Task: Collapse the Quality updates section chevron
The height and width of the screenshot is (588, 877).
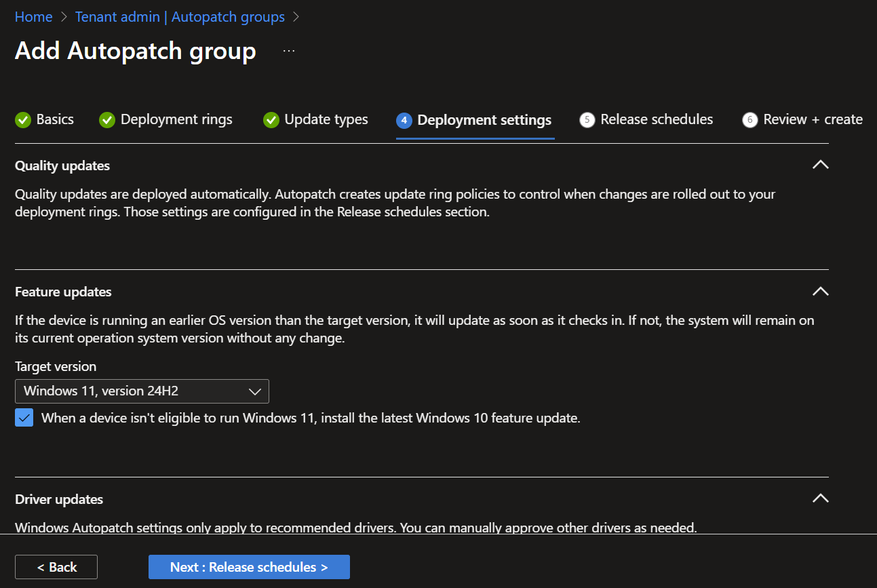Action: click(821, 165)
